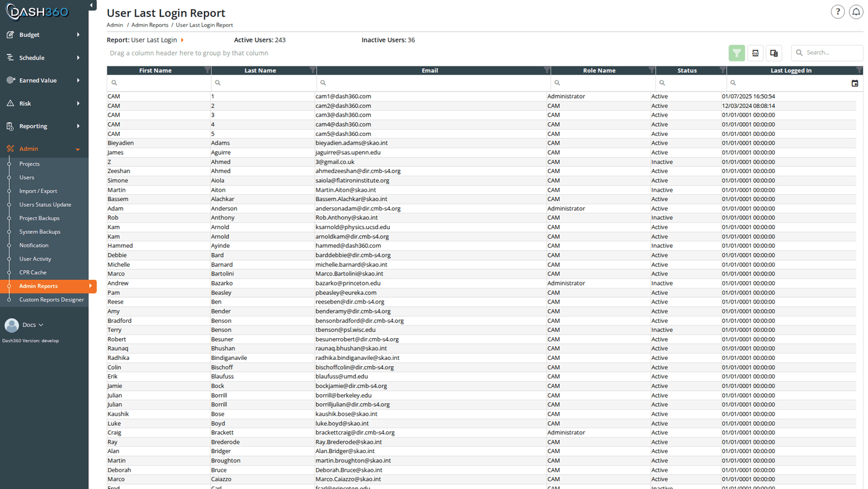Open the User Last Login report selector arrow
Screen dimensions: 868x489
pos(182,40)
